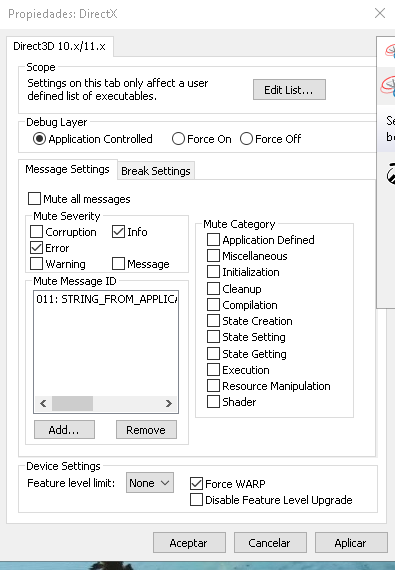395x570 pixels.
Task: Select the Direct3D 10.x/11.x tab
Action: tap(60, 47)
